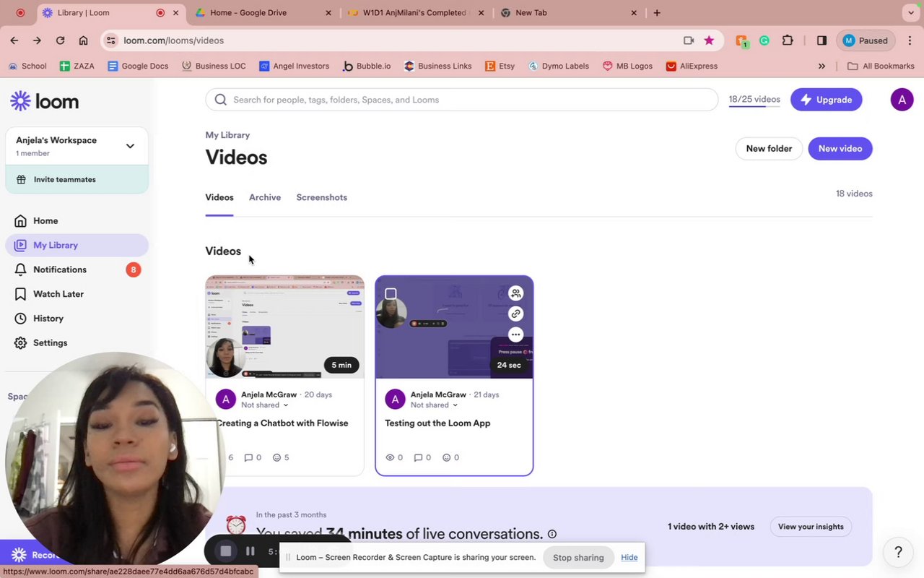Reload the page using the refresh icon

pyautogui.click(x=60, y=40)
